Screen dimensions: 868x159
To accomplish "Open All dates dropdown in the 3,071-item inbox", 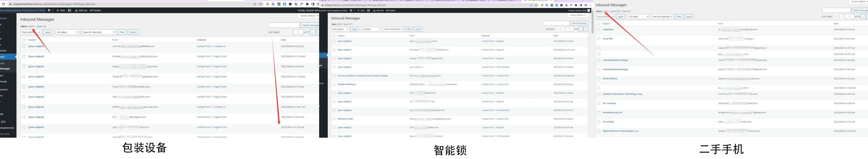I will point(639,16).
